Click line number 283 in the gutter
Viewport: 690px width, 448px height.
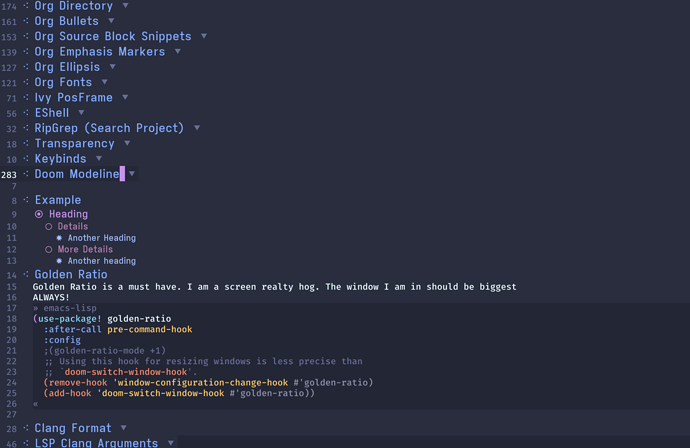click(9, 175)
